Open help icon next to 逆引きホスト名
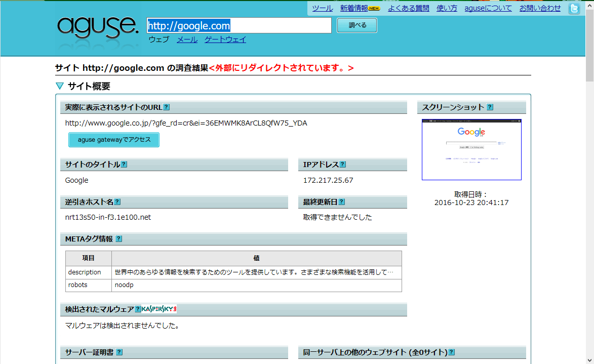Image resolution: width=594 pixels, height=364 pixels. tap(117, 202)
